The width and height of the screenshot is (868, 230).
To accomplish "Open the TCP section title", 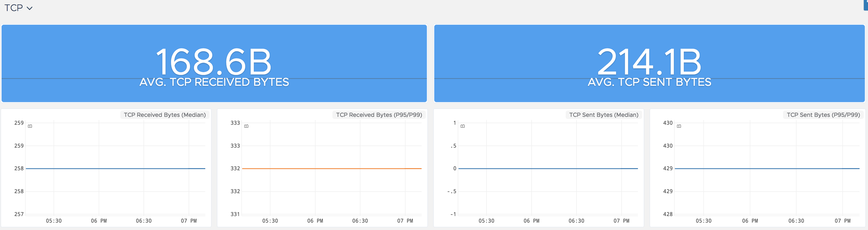I will tap(13, 8).
